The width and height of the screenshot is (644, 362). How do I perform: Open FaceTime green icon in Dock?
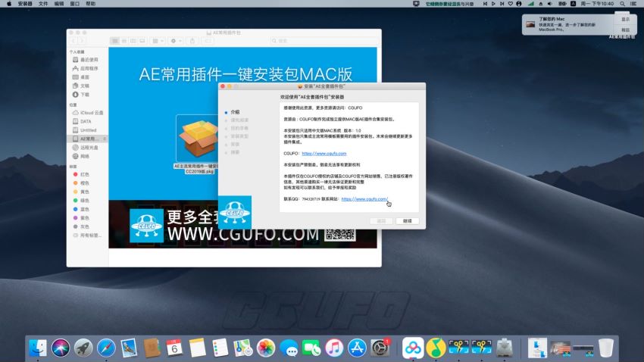click(311, 348)
